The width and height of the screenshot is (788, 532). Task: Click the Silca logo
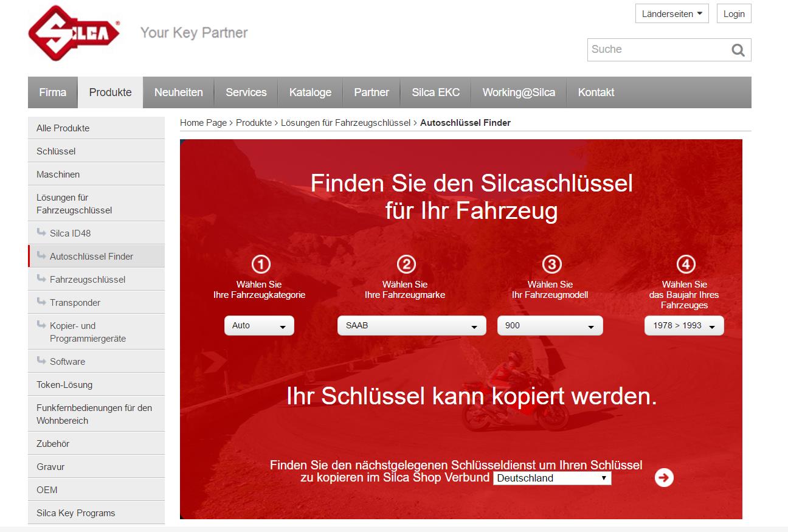point(74,33)
